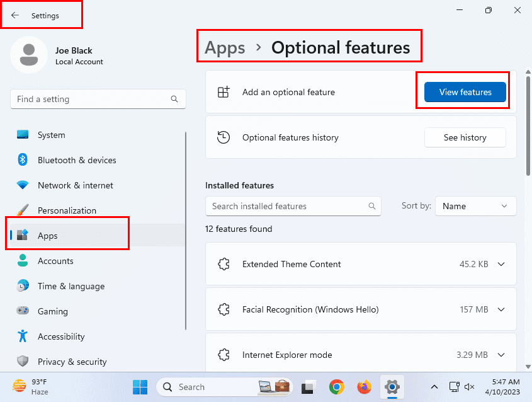Click the Settings gear on the taskbar
This screenshot has height=402, width=532.
tap(392, 387)
